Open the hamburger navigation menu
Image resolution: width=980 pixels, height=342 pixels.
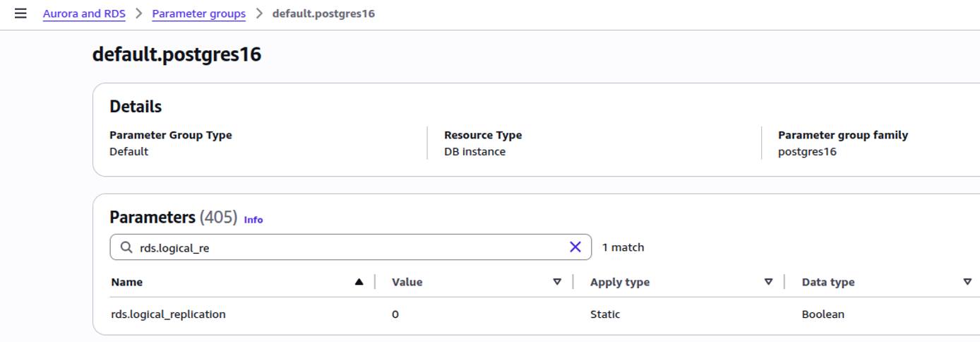point(20,13)
